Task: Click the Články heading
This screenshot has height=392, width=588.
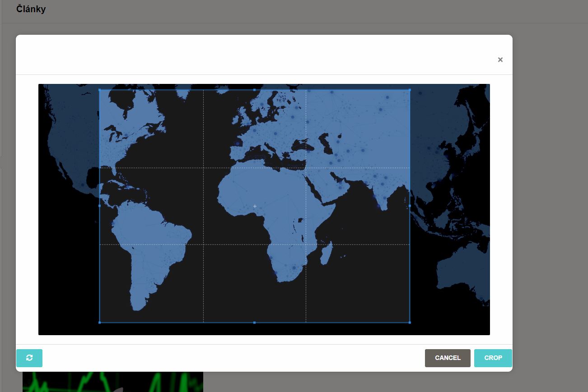Action: click(31, 9)
